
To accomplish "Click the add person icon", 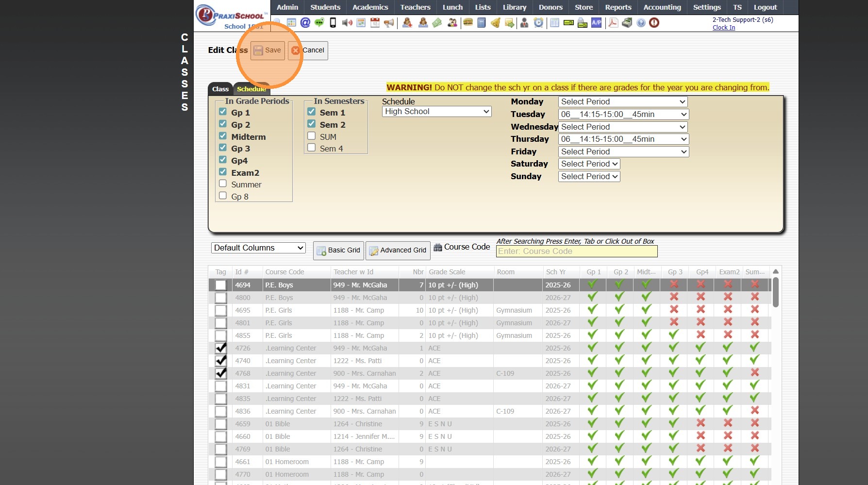I will click(408, 22).
